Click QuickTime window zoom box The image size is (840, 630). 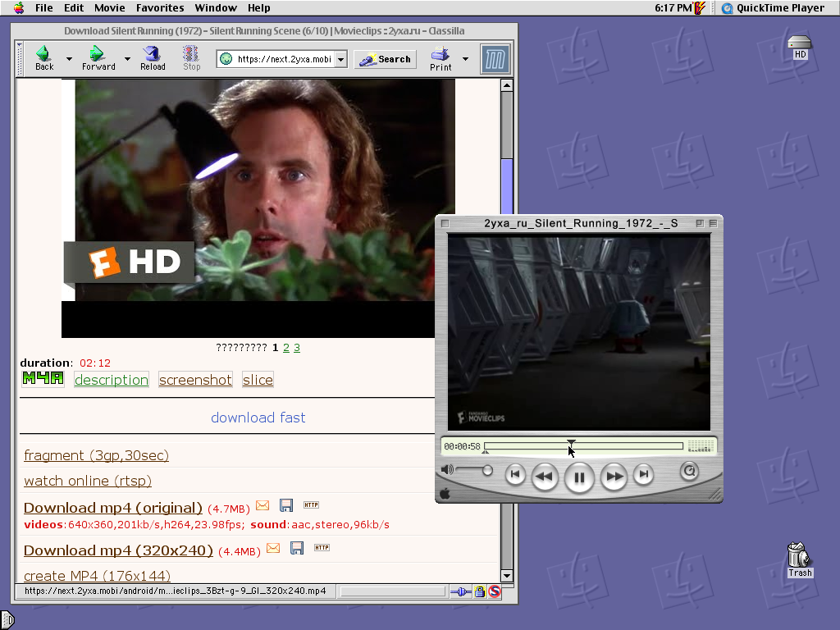tap(700, 223)
